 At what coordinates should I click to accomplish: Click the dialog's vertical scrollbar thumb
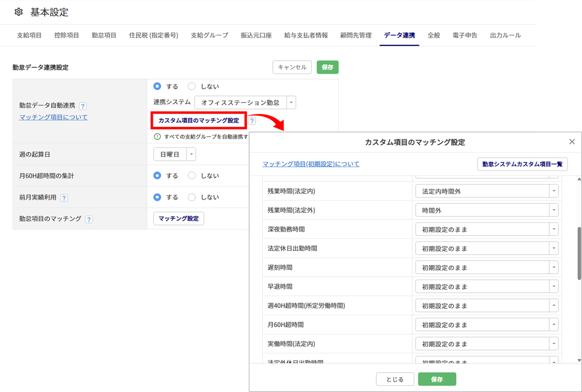point(579,254)
